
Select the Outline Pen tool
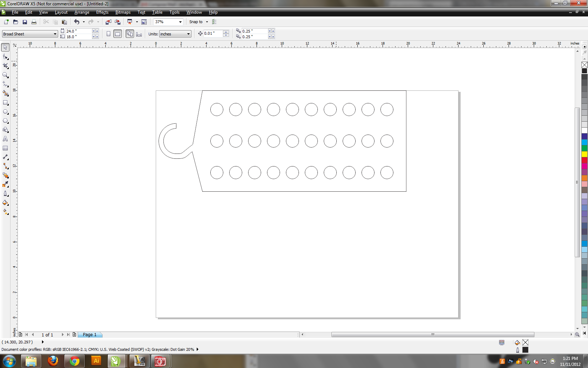pyautogui.click(x=5, y=193)
